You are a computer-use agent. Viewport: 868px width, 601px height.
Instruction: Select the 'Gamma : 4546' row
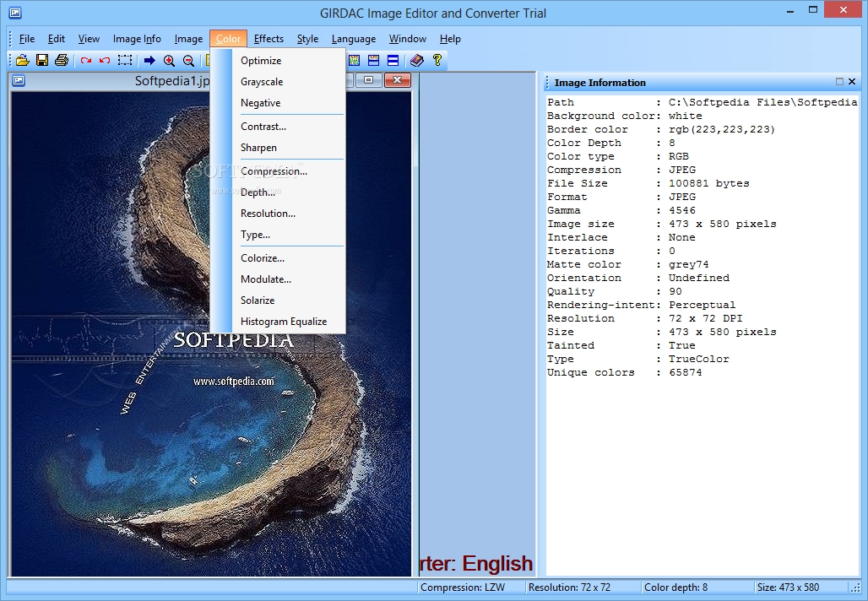point(621,210)
